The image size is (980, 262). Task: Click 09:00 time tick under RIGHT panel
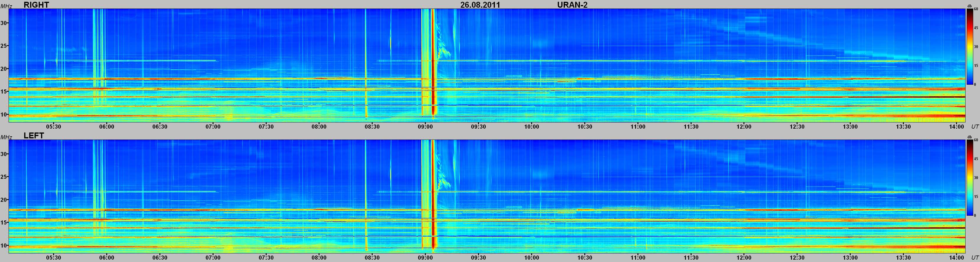(x=425, y=127)
